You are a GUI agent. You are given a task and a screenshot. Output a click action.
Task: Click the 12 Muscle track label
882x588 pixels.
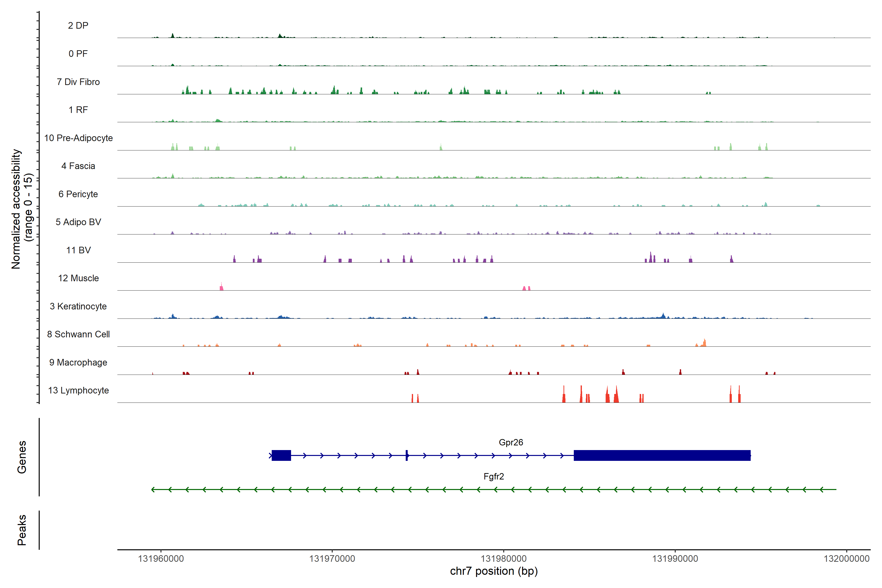[x=78, y=278]
